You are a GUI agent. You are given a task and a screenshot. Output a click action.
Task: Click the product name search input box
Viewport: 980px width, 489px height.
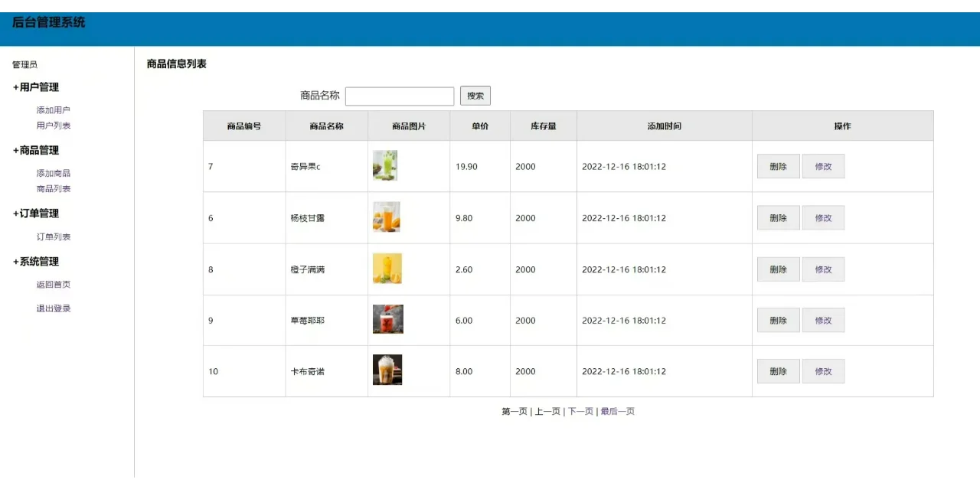click(x=400, y=96)
